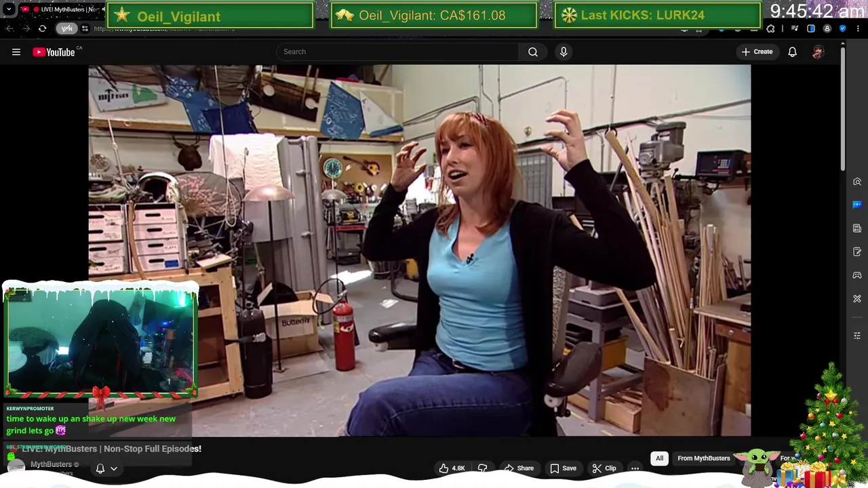Share the video
The image size is (868, 488).
[518, 468]
